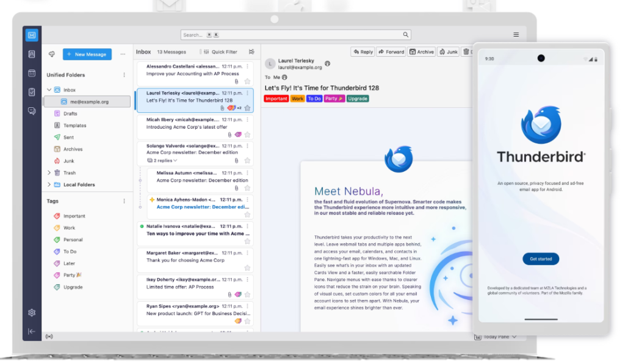Click the red Important tag label
Screen dimensions: 625x364
click(x=276, y=99)
